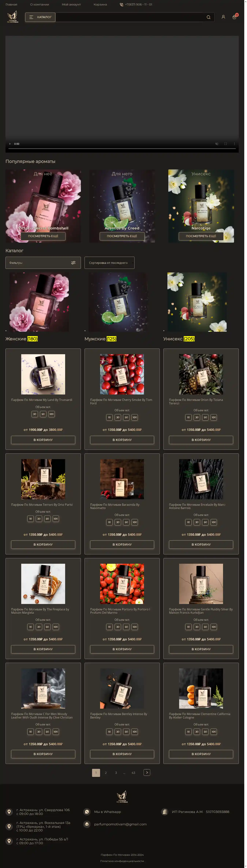The image size is (247, 868).
Task: Go to next pagination page arrow
Action: (x=147, y=773)
